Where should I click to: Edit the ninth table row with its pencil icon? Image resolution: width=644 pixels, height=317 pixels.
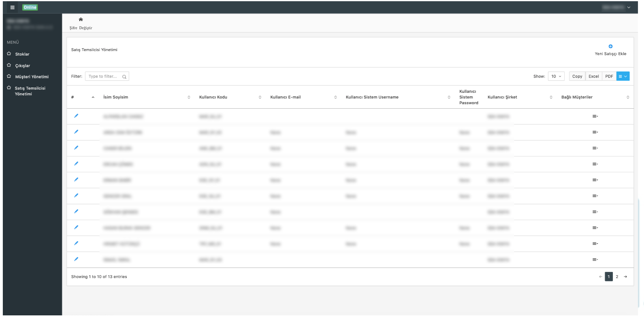pos(76,243)
